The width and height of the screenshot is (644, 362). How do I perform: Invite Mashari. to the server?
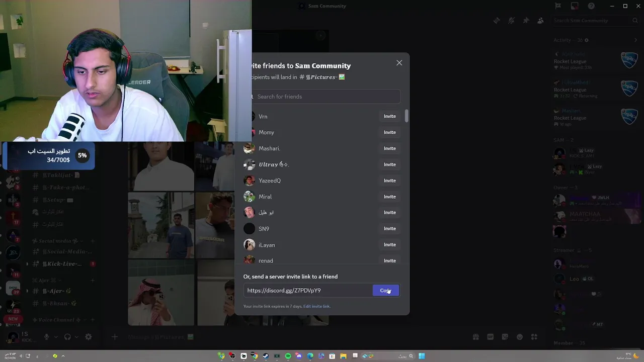(x=390, y=148)
